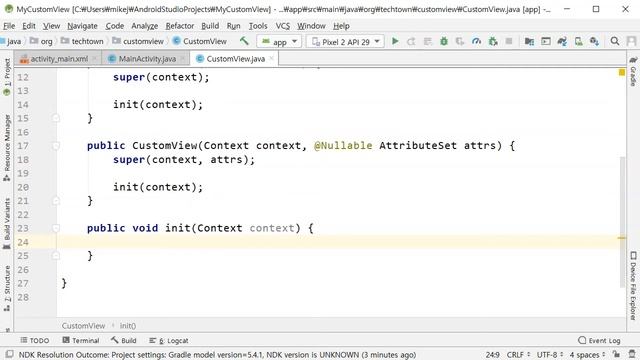The height and width of the screenshot is (360, 640).
Task: Open the Terminal tool window
Action: point(81,340)
